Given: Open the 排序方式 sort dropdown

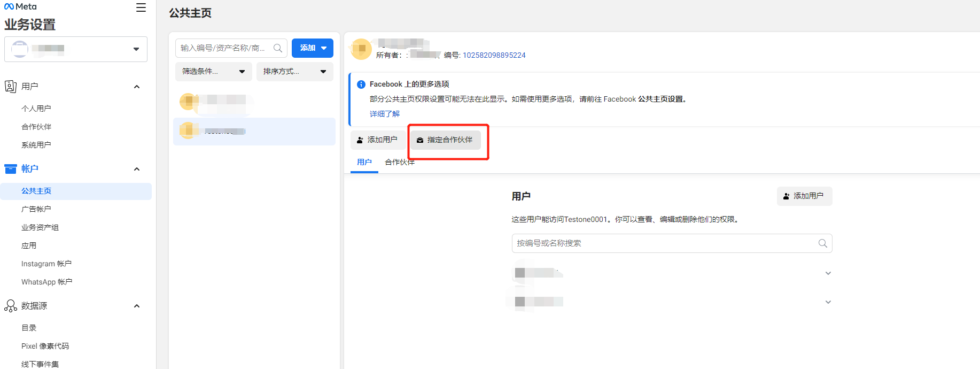Looking at the screenshot, I should tap(295, 72).
